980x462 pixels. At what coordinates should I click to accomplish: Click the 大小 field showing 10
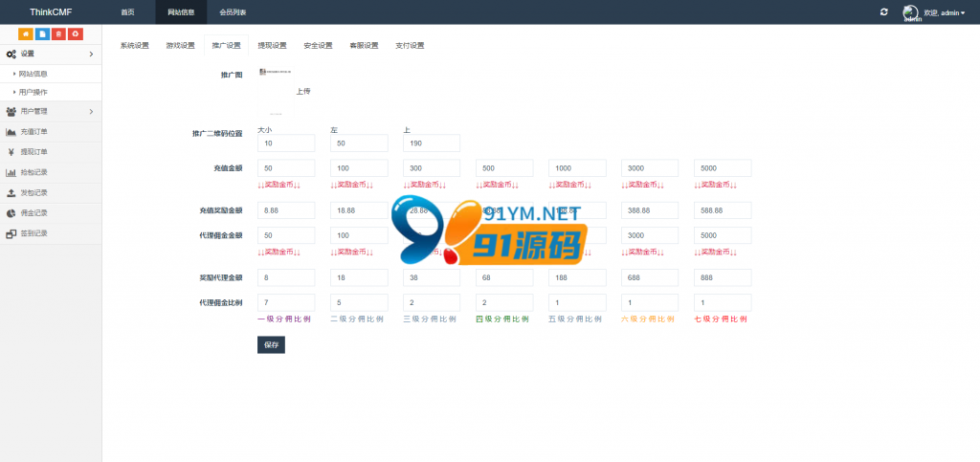point(286,143)
